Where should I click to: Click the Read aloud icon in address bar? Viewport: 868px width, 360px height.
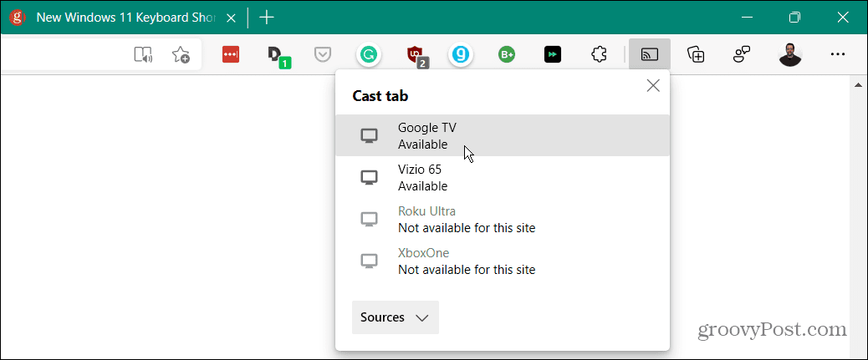144,54
